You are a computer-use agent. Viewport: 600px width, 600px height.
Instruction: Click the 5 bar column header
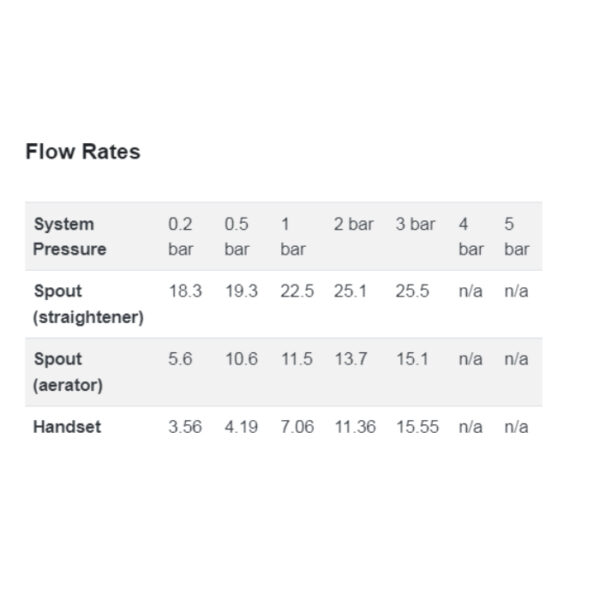click(x=517, y=236)
